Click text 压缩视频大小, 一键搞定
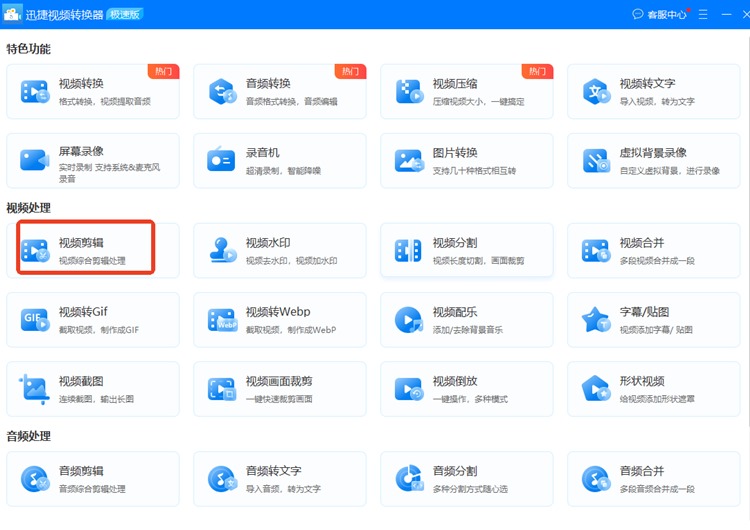The image size is (750, 530). tap(479, 101)
